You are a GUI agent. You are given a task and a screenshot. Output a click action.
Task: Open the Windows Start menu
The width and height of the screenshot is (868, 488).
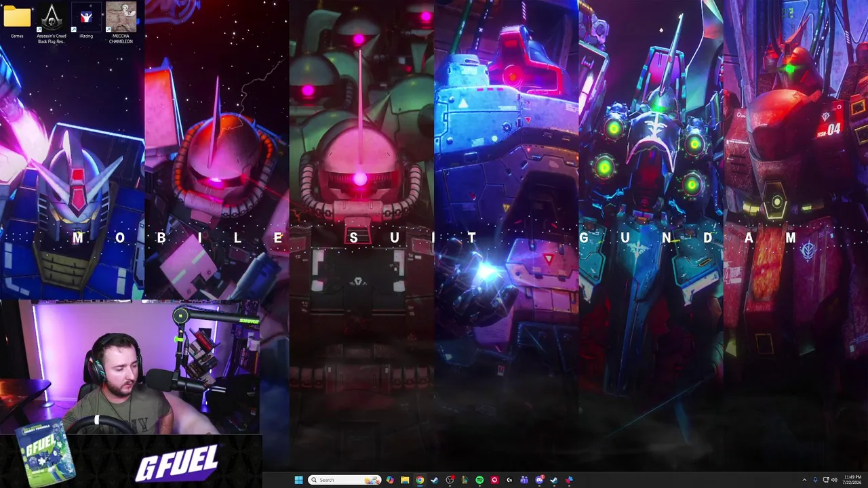pos(298,480)
